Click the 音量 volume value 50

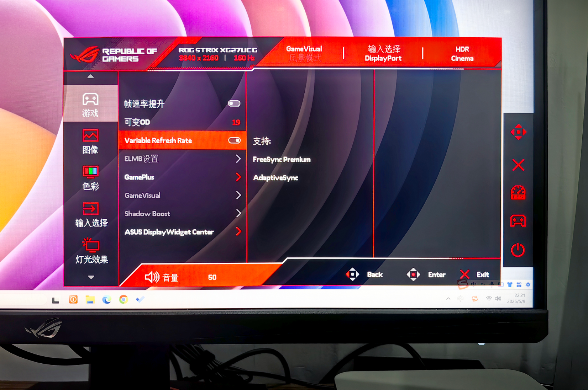212,277
